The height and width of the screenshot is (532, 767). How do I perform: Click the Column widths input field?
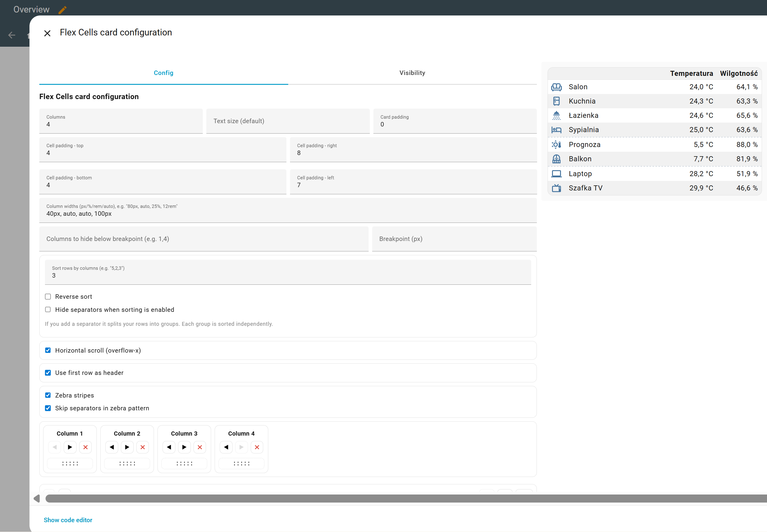(x=288, y=213)
